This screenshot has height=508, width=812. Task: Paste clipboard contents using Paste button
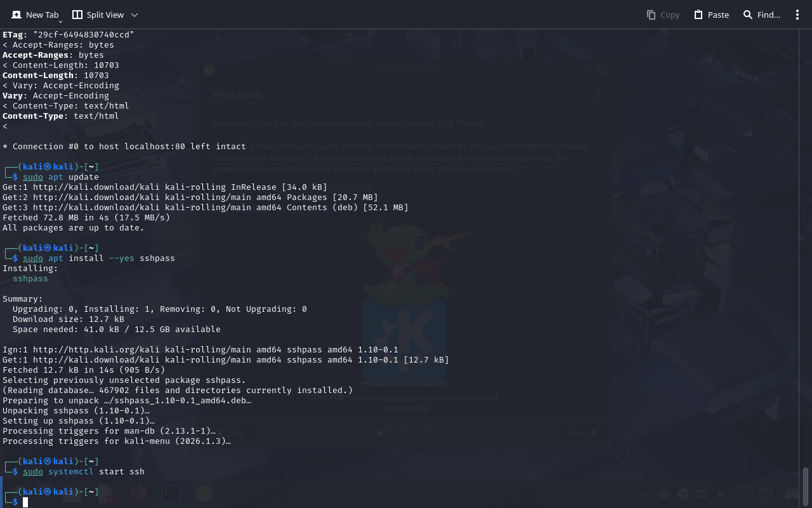point(711,15)
